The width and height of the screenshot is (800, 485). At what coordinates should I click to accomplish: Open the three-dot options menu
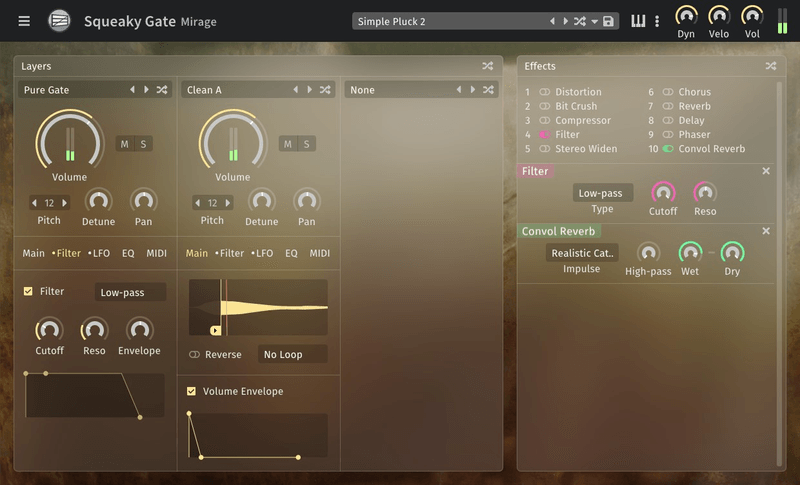pos(657,21)
